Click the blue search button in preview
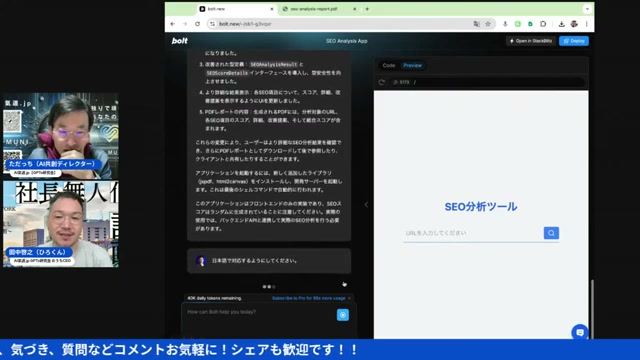This screenshot has height=360, width=640. [551, 233]
